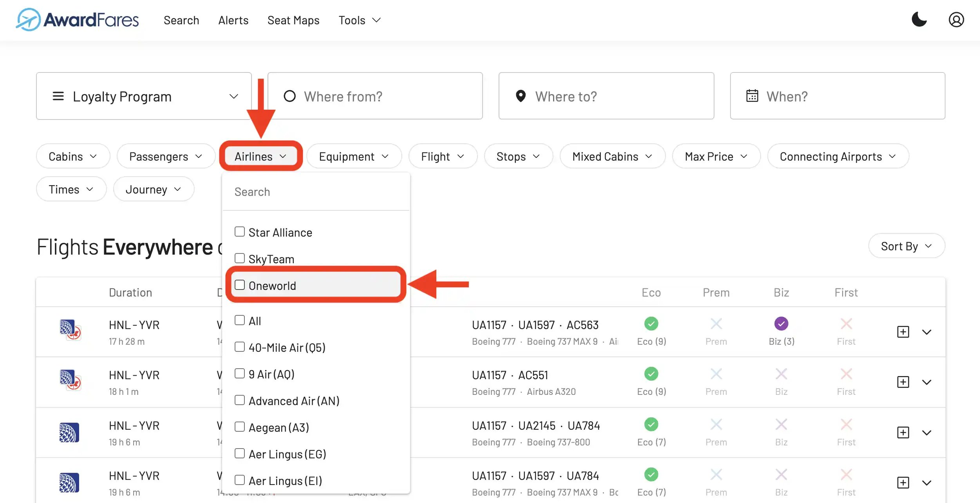The width and height of the screenshot is (980, 503).
Task: Click the plus icon in the UA1157 · UA2145 · UA784 row
Action: tap(903, 432)
